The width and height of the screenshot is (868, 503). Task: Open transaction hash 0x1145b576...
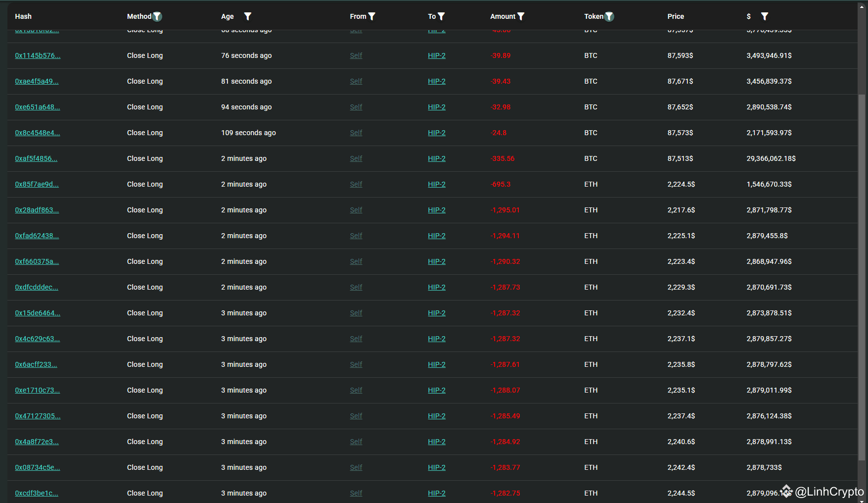tap(38, 55)
